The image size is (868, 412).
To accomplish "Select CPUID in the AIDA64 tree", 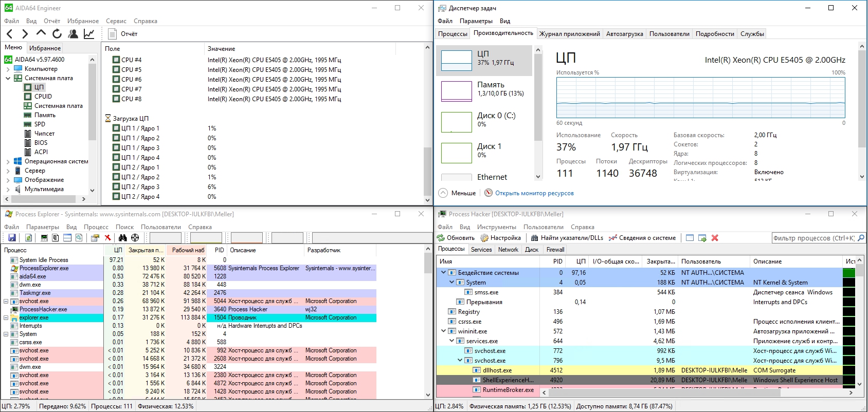I will pyautogui.click(x=43, y=97).
